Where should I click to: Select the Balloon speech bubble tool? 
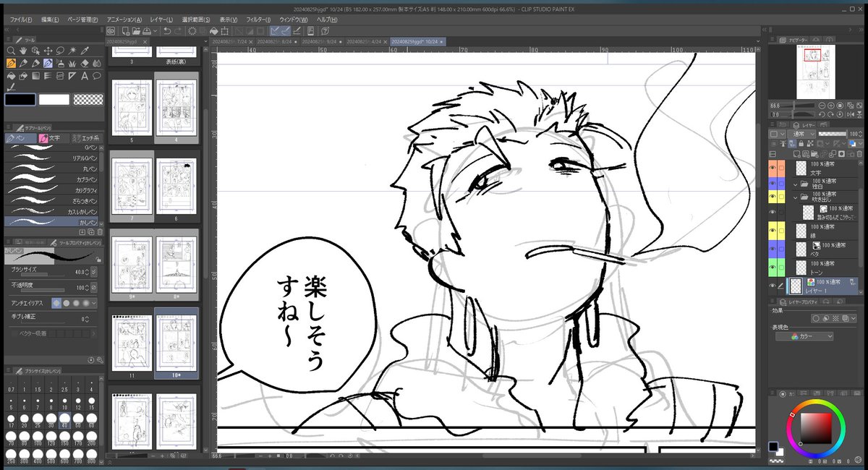(x=97, y=75)
